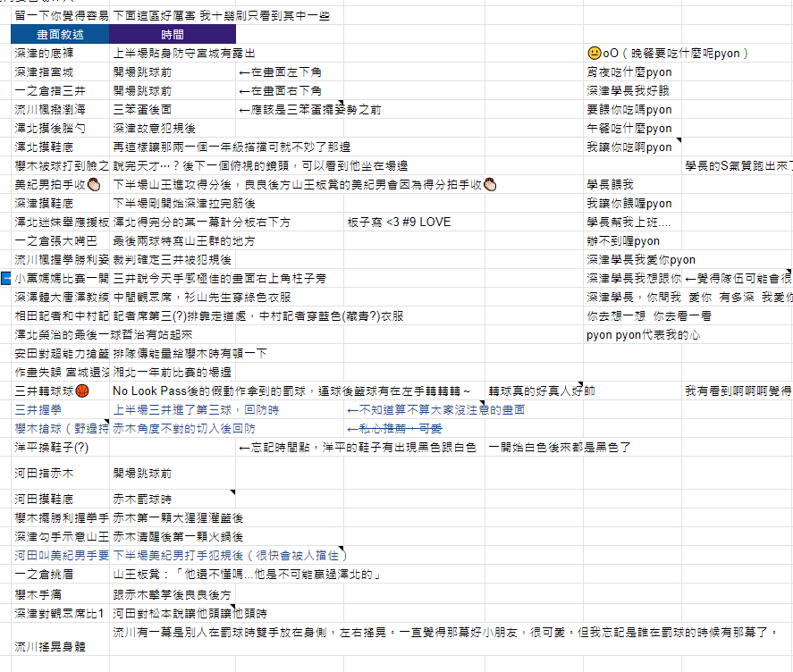The image size is (793, 672).
Task: Select the cell 洋平換鞋子(?)
Action: point(60,447)
